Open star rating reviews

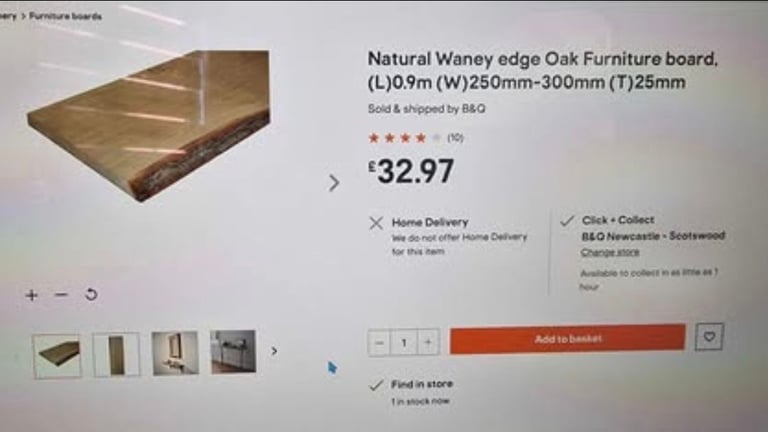tap(405, 138)
